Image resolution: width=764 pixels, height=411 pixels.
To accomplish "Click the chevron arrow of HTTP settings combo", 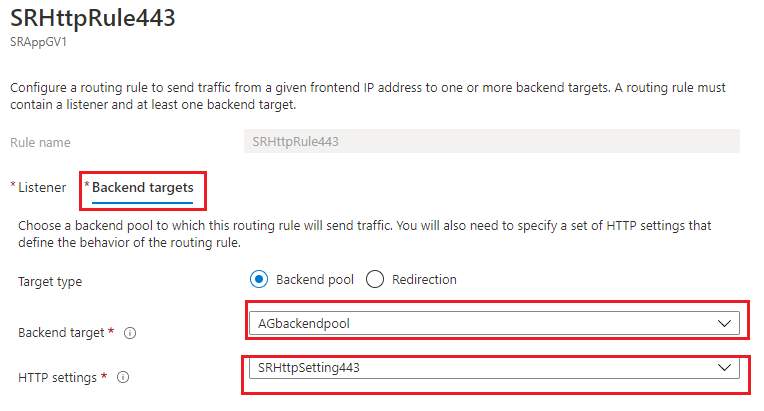I will point(726,367).
